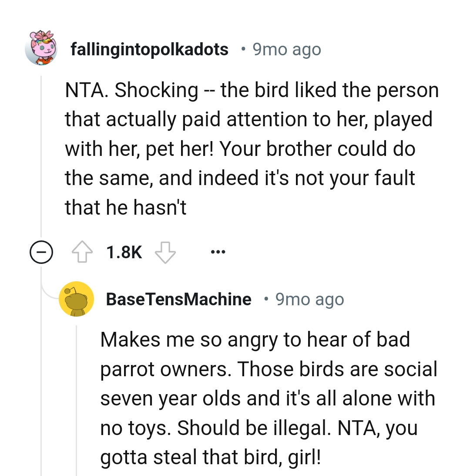This screenshot has height=476, width=470.
Task: Collapse the fallingintopolkadots comment thread
Action: tap(40, 251)
